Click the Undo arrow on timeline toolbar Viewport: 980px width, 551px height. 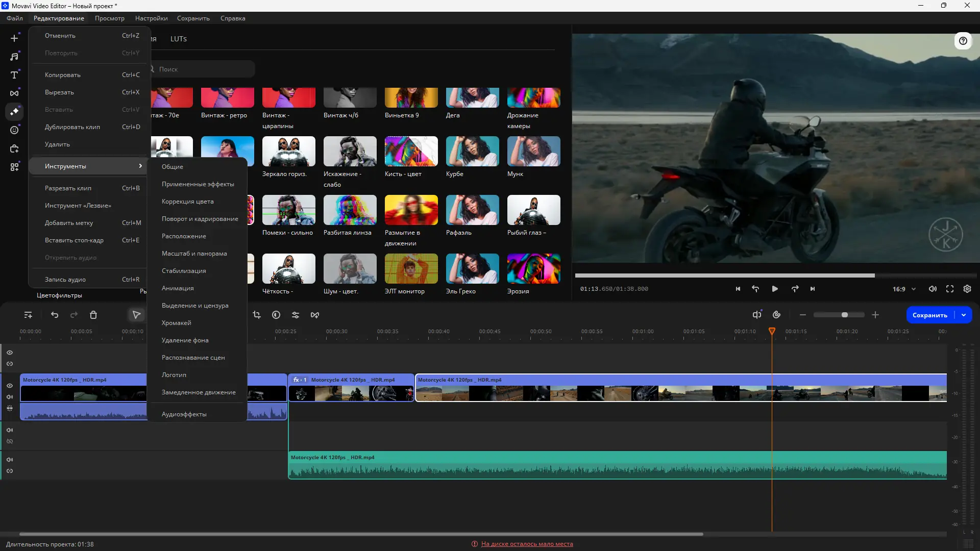pos(55,315)
